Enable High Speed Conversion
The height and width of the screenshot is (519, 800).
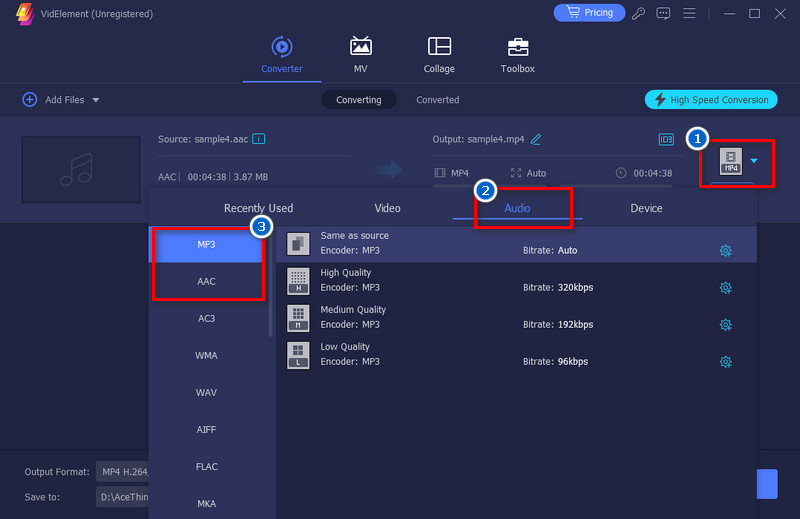point(711,100)
